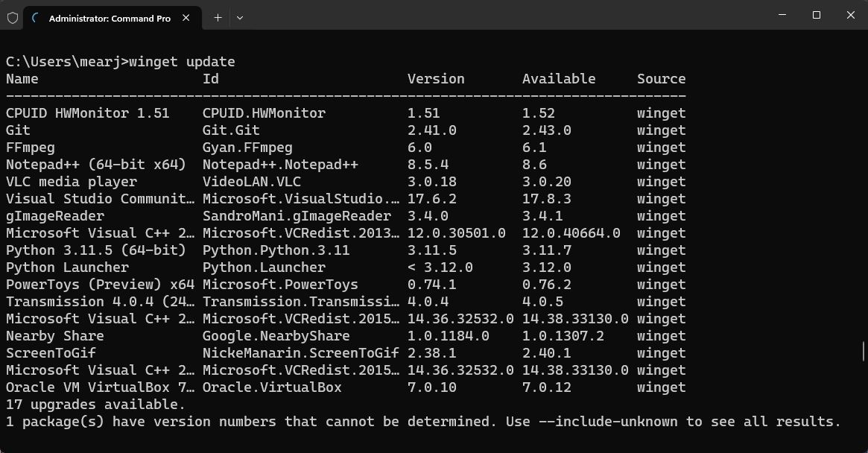Click the Oracle.VirtualBox identifier

tap(258, 387)
